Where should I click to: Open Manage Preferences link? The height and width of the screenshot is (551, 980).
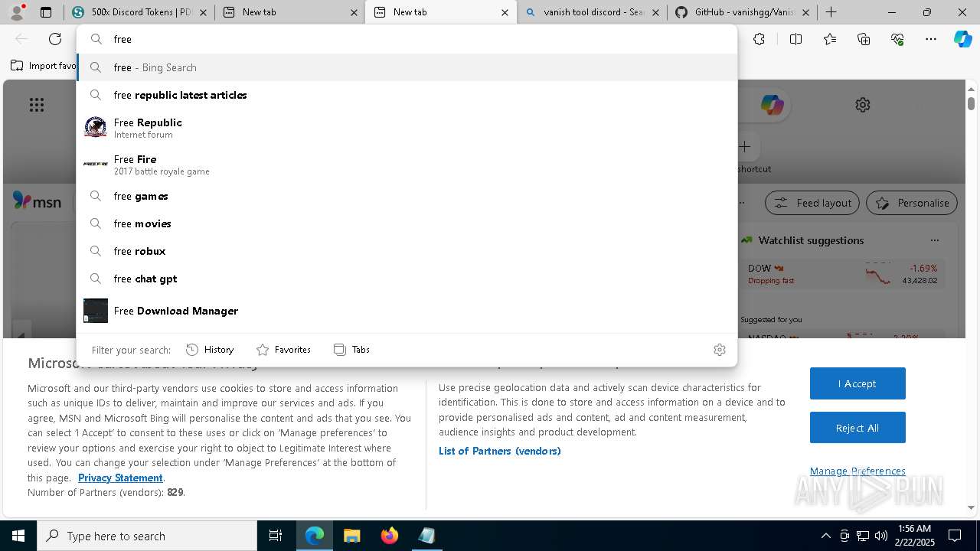coord(857,471)
